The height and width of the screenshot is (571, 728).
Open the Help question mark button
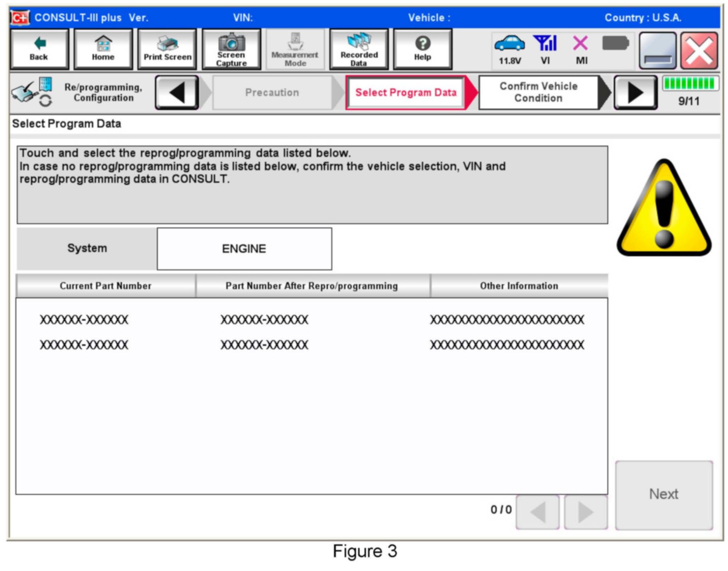point(423,49)
